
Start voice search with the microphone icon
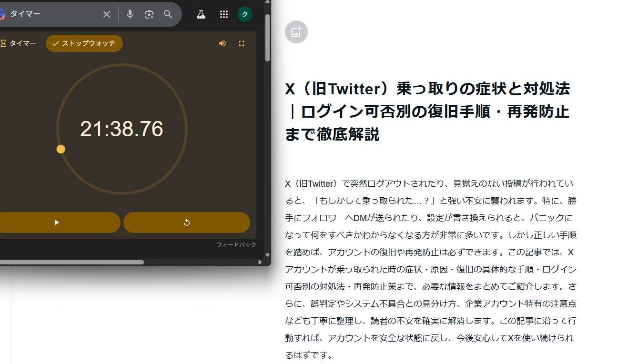[130, 14]
